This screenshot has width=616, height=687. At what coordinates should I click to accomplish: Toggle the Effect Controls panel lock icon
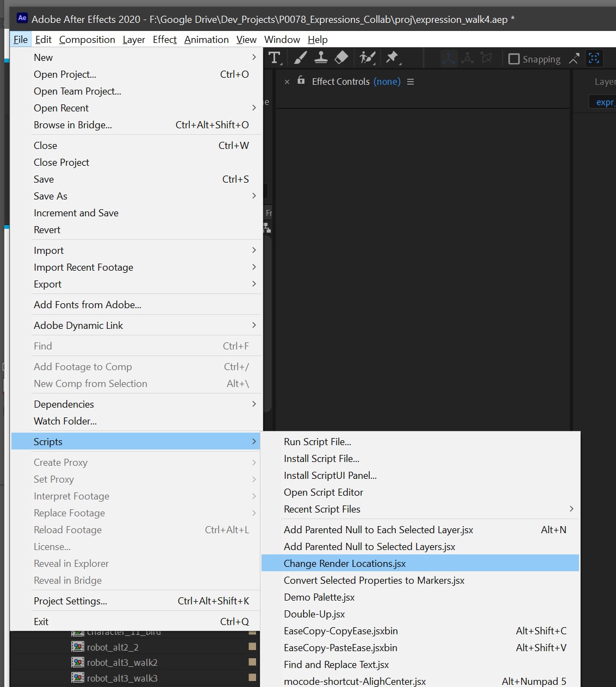301,80
